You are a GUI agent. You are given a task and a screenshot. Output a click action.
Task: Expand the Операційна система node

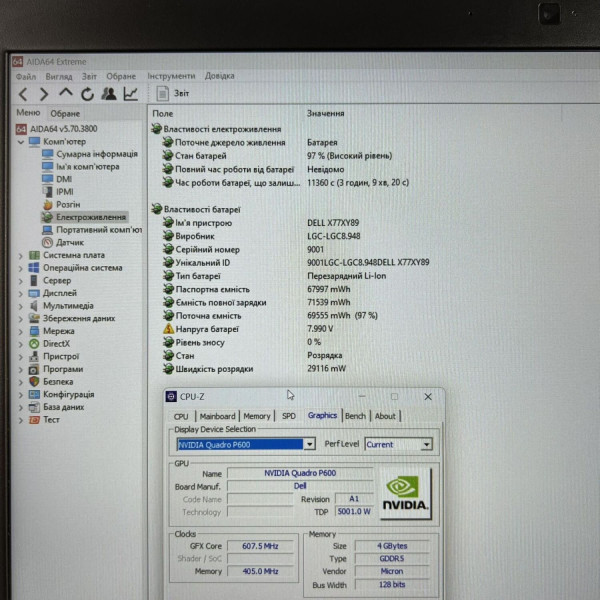21,268
